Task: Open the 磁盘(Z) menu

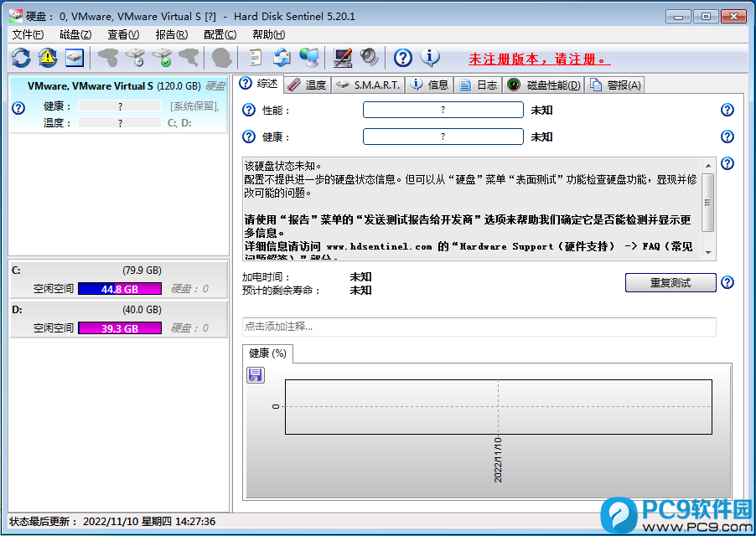Action: coord(75,34)
